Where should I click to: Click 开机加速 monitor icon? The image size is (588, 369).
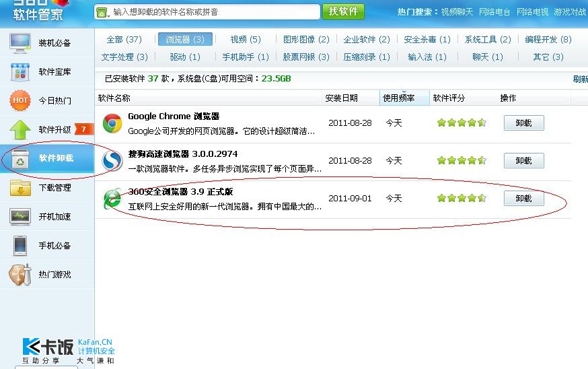[x=20, y=217]
